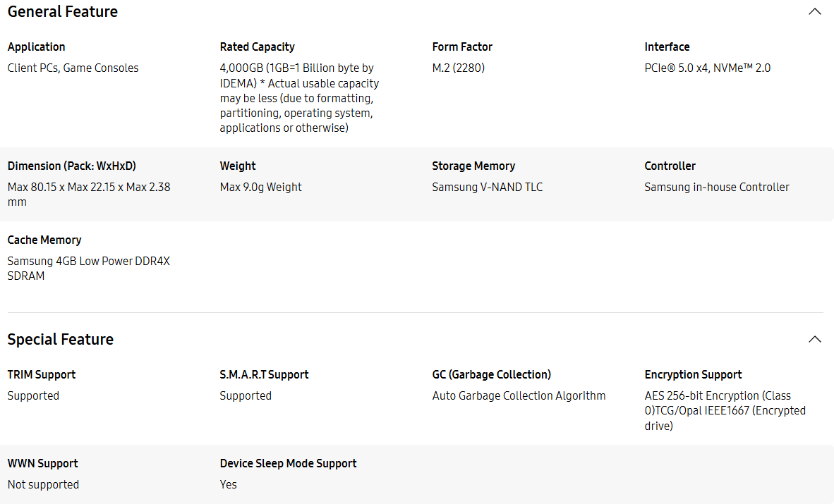Click the M.2 (2280) value
Screen dimensions: 834x504
[x=458, y=68]
